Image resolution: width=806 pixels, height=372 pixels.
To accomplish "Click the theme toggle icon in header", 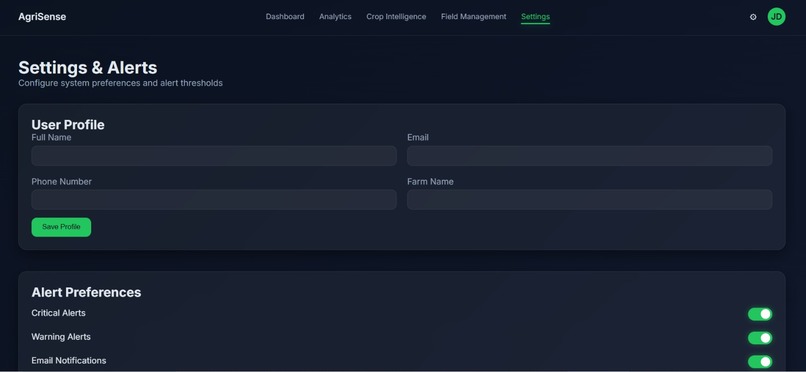I will click(x=753, y=17).
